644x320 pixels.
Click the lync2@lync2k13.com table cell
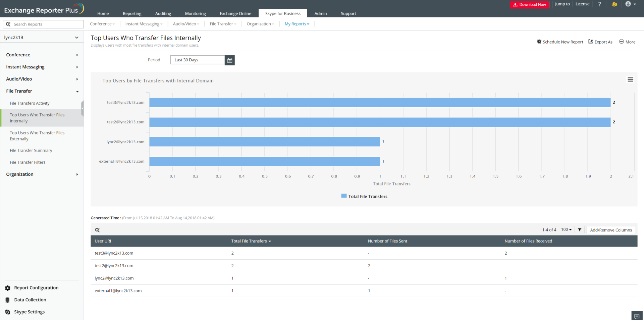tap(114, 278)
